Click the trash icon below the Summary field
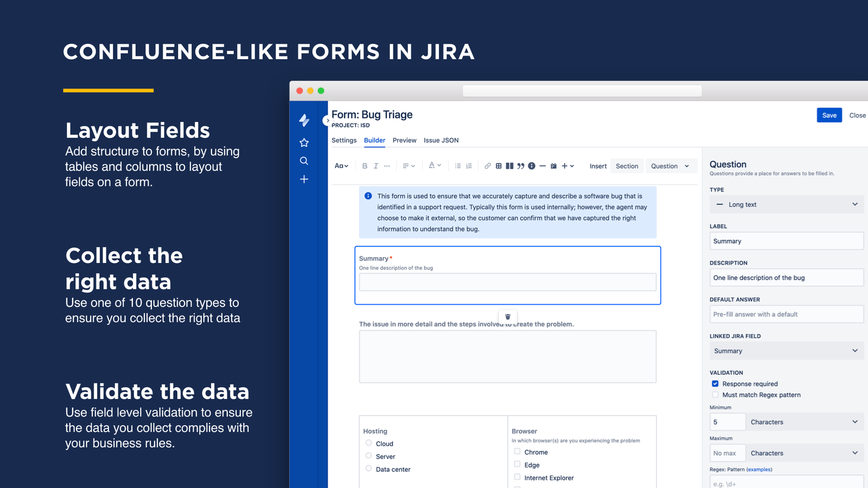 click(508, 317)
